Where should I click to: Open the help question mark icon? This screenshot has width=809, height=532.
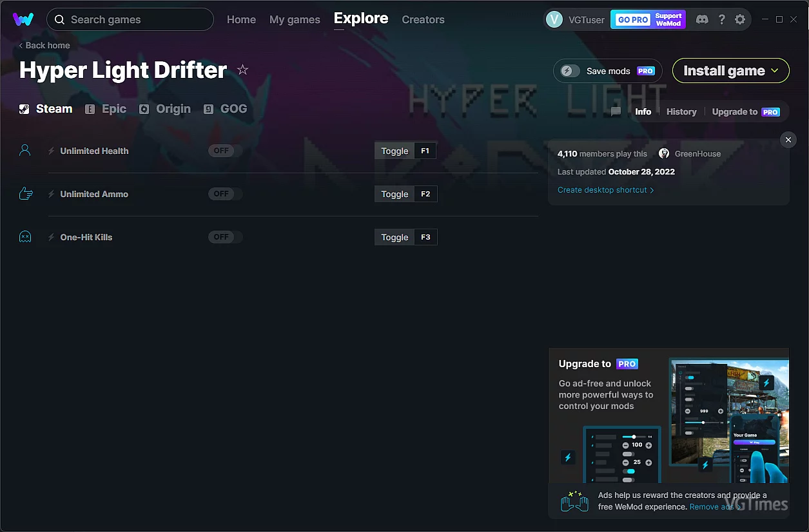tap(722, 19)
